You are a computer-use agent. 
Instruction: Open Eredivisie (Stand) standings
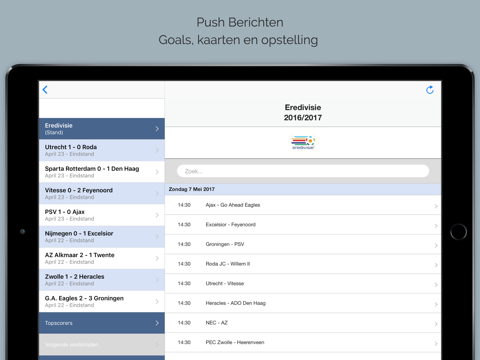click(102, 128)
